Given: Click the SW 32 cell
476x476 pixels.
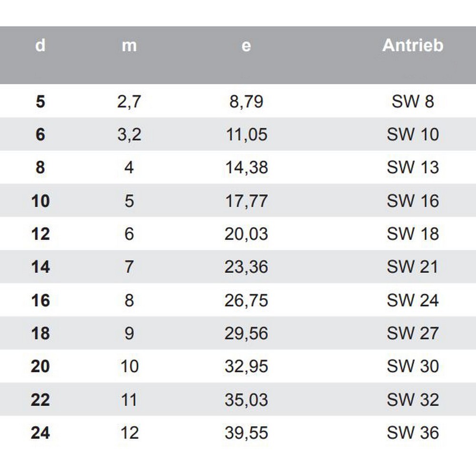Looking at the screenshot, I should click(413, 400).
